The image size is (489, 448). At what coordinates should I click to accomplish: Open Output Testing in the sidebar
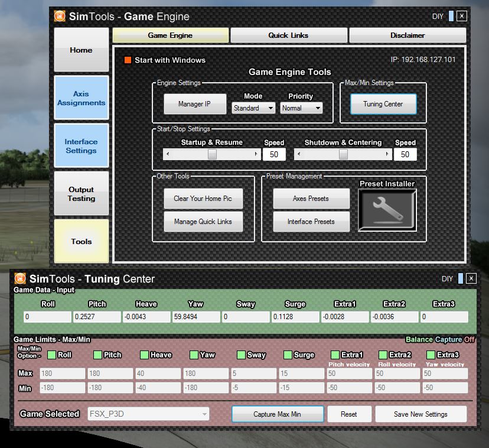(81, 193)
